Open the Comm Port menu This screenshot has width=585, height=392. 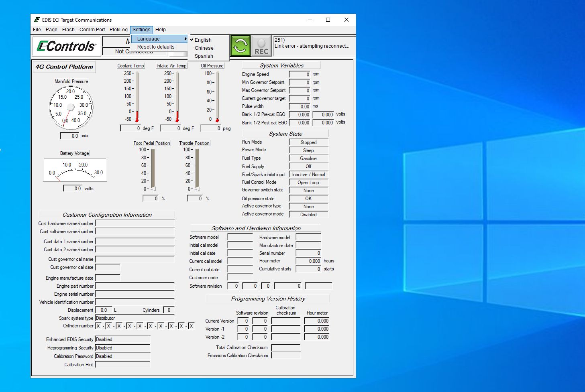coord(92,30)
